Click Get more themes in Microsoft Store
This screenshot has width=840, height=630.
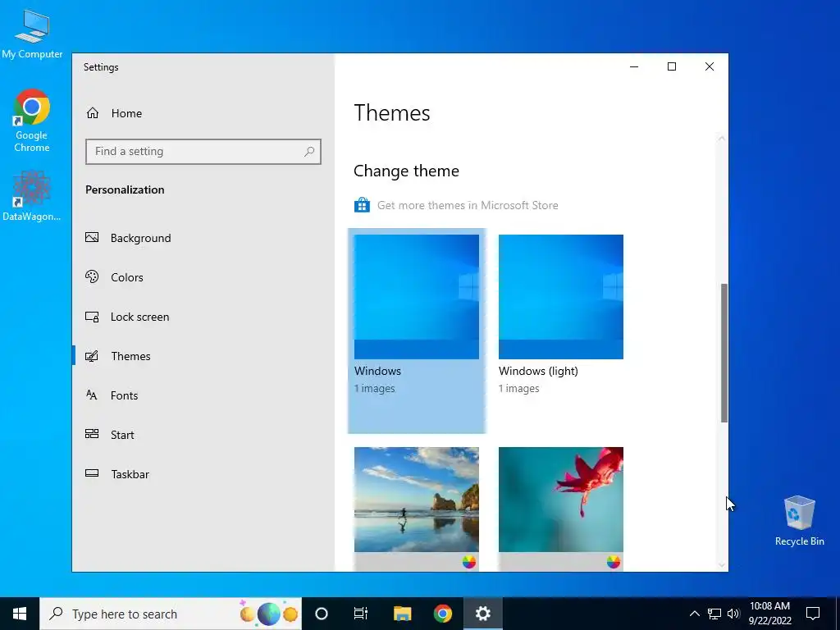click(467, 205)
